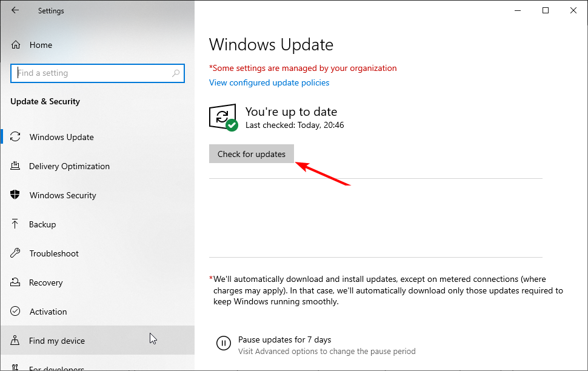
Task: Click the Home icon in sidebar
Action: (16, 45)
